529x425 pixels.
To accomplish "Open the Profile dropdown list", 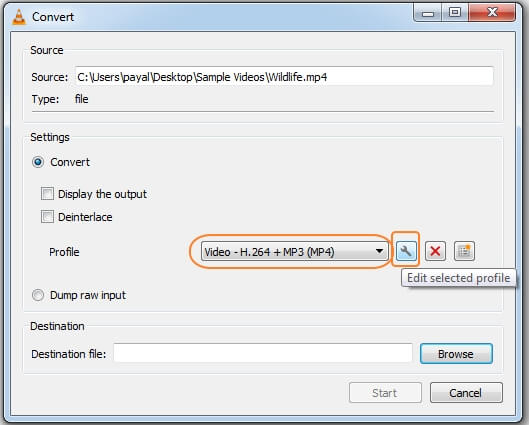I will click(x=294, y=252).
